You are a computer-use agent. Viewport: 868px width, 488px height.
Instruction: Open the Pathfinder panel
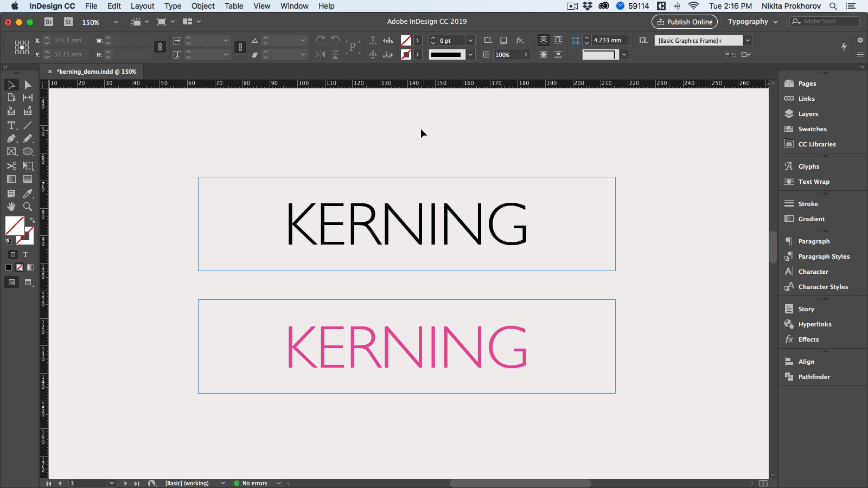814,377
